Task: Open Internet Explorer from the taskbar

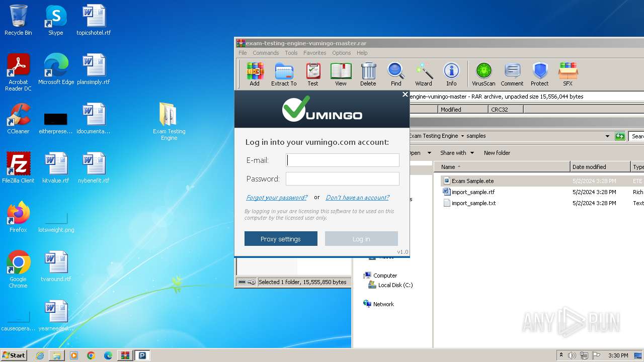Action: click(x=40, y=355)
